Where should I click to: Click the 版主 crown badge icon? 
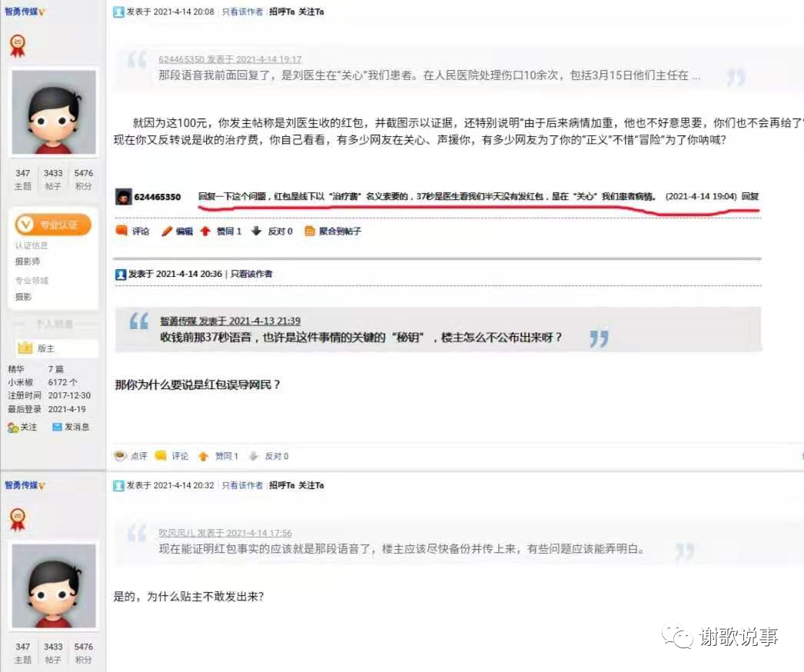point(25,348)
